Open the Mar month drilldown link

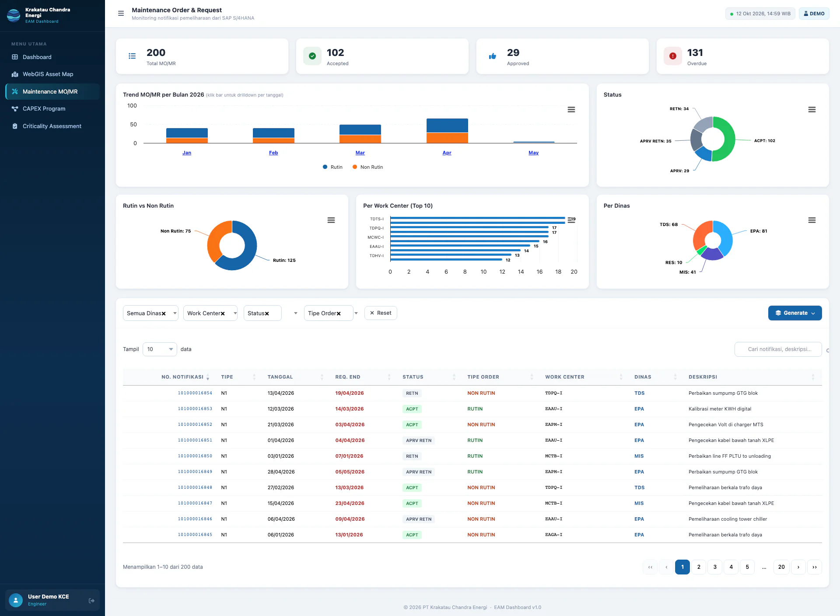[x=360, y=153]
